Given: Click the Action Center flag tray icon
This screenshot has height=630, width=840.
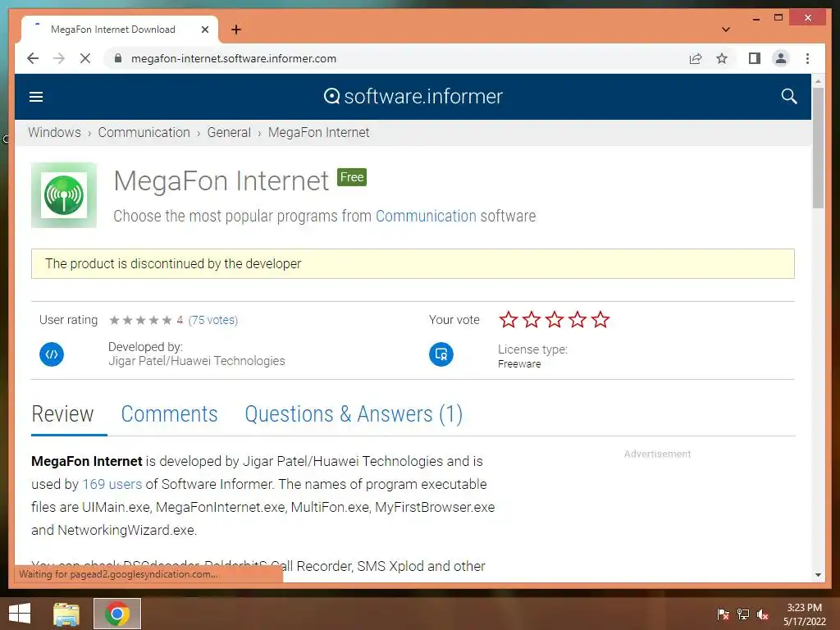Looking at the screenshot, I should pyautogui.click(x=723, y=614).
